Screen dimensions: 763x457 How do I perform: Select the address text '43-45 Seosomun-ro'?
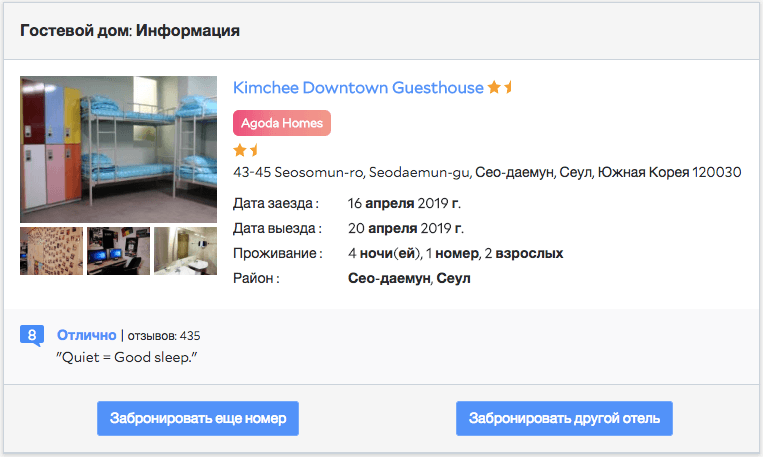(298, 172)
